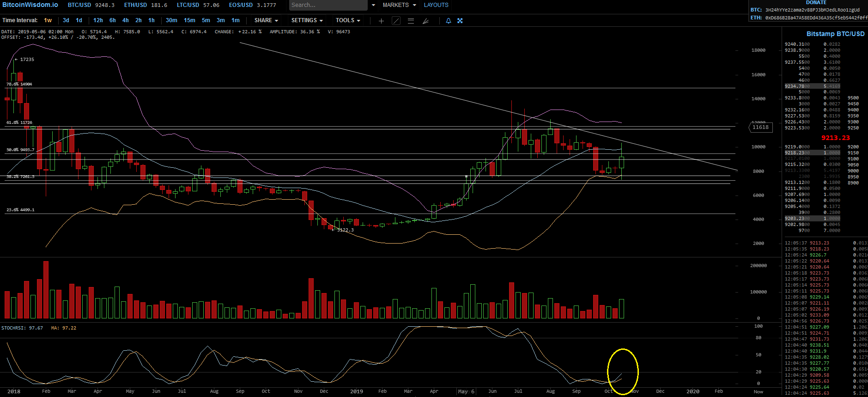868x397 pixels.
Task: Click the BTC donation address
Action: point(812,10)
